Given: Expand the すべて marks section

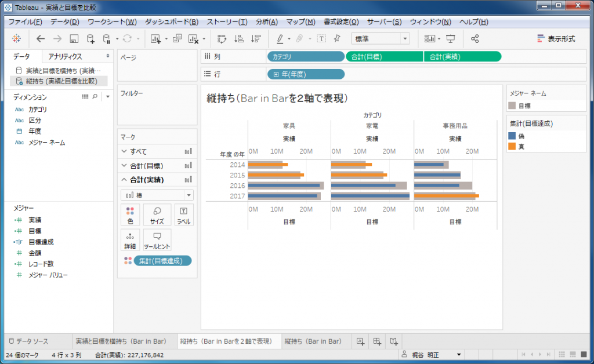Looking at the screenshot, I should tap(124, 151).
